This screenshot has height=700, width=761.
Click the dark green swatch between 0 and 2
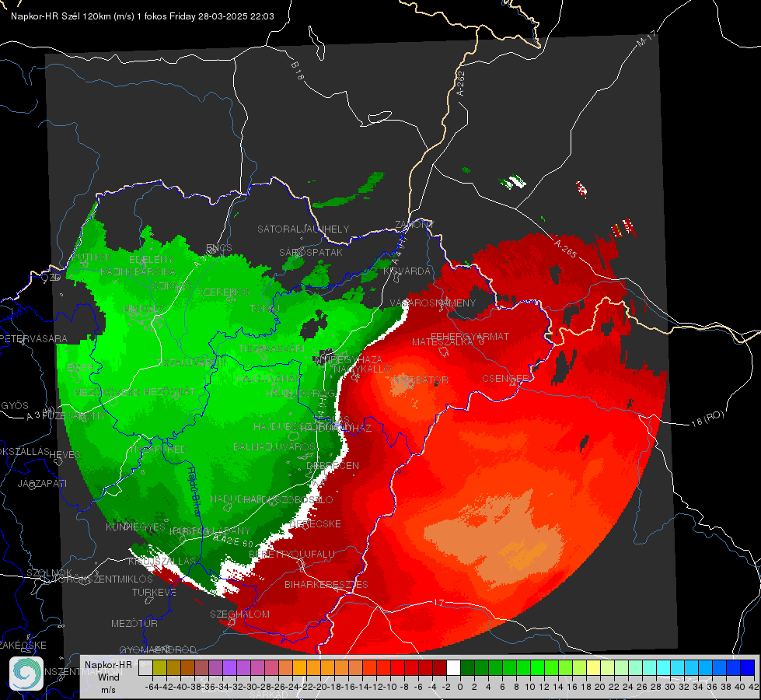(x=467, y=667)
